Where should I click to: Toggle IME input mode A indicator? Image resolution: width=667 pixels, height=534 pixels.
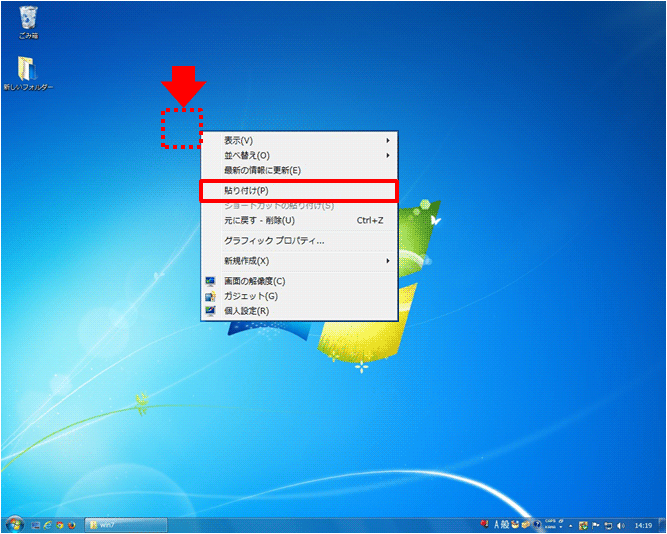click(x=496, y=525)
